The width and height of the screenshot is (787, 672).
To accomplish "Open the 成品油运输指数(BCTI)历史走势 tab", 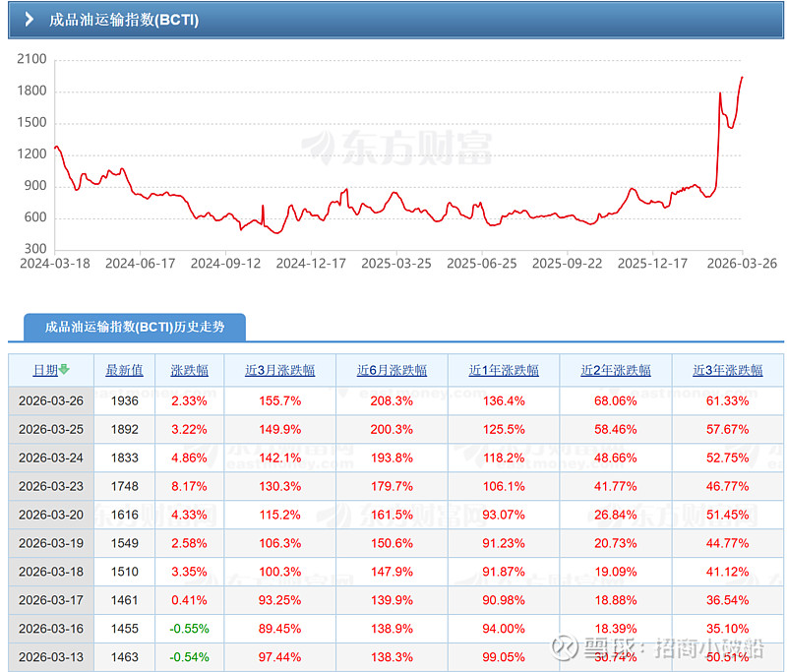I will pyautogui.click(x=135, y=328).
